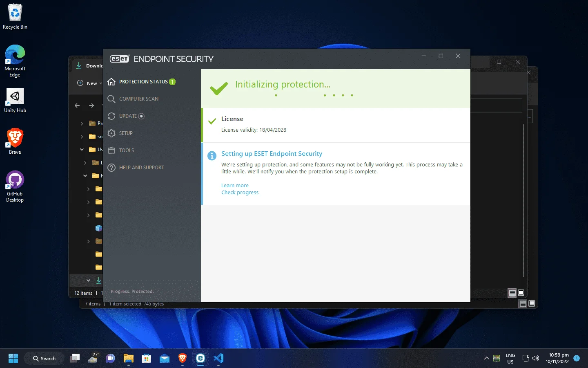The height and width of the screenshot is (368, 588).
Task: Click the Learn more link
Action: click(235, 186)
